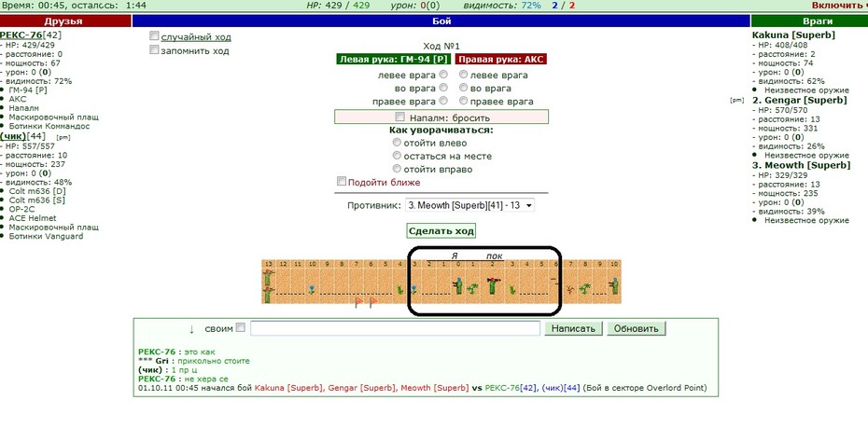Click upper red-hat soldier at cell 13

[269, 276]
